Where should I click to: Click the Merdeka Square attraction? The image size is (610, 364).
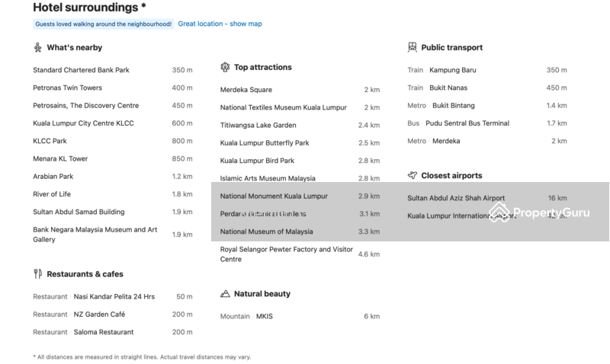pos(246,90)
